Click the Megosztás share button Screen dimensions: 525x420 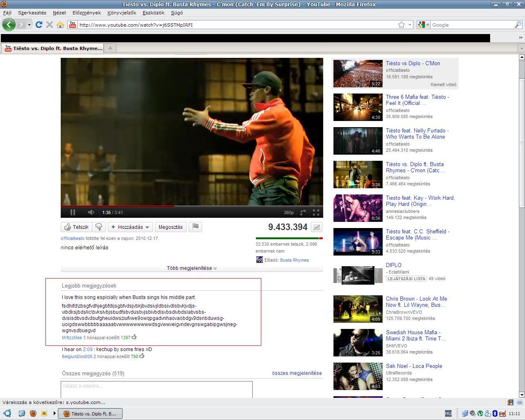pyautogui.click(x=171, y=227)
